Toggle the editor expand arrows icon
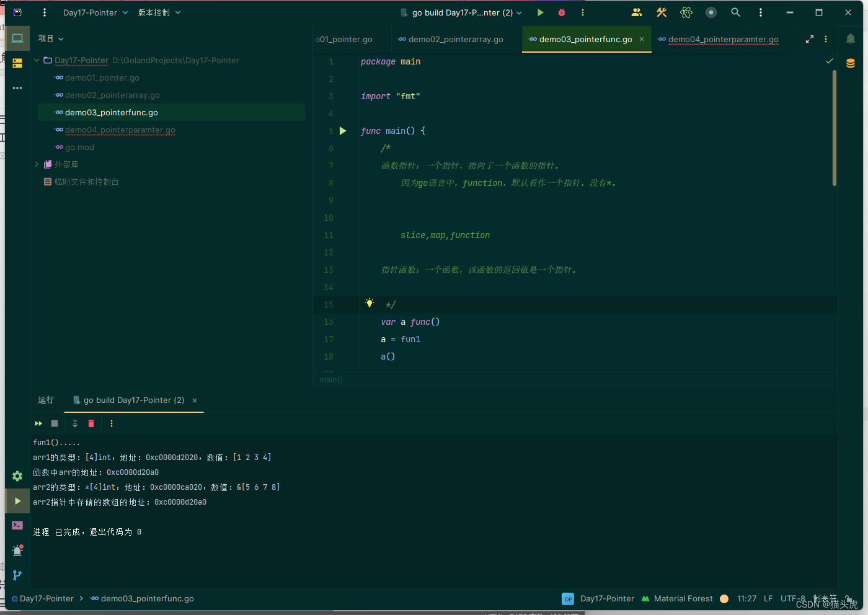The image size is (868, 615). (810, 39)
